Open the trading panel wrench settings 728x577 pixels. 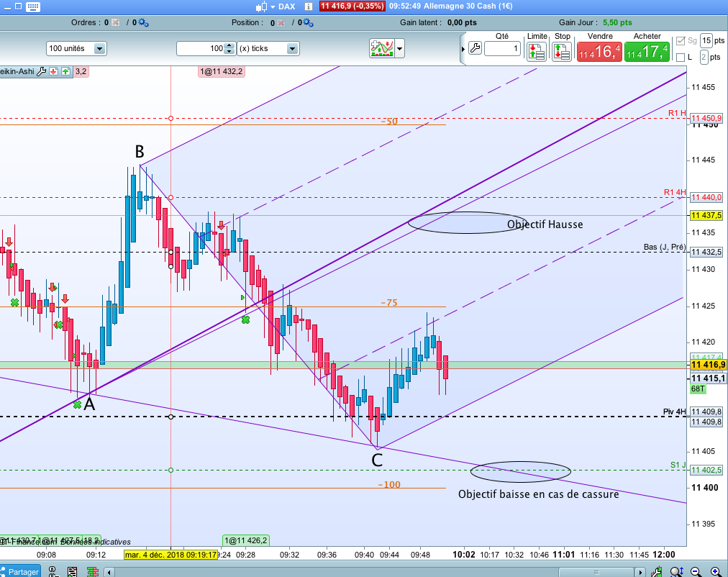point(475,47)
